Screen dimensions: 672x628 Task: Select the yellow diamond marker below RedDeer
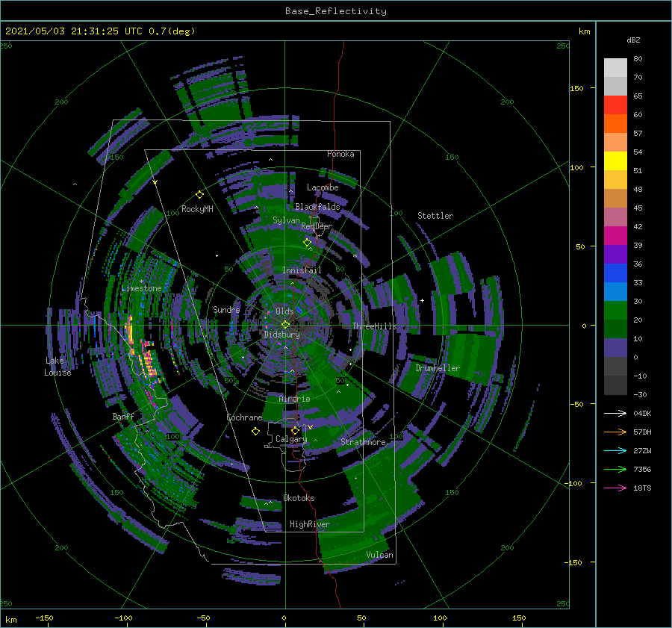(307, 243)
